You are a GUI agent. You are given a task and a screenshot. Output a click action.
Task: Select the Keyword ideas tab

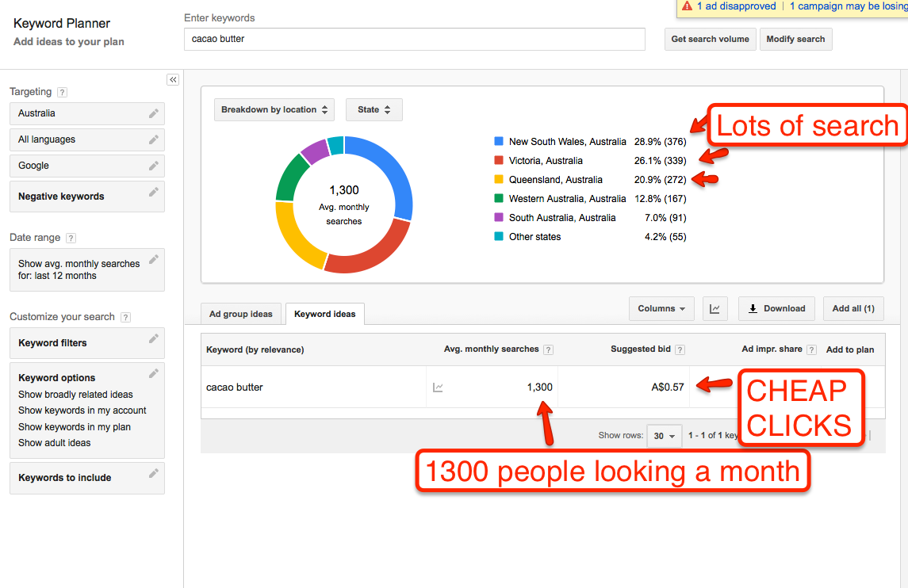325,314
